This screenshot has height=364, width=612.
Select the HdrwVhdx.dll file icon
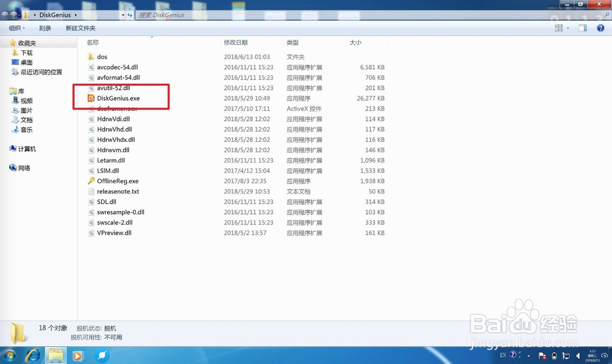click(x=91, y=139)
